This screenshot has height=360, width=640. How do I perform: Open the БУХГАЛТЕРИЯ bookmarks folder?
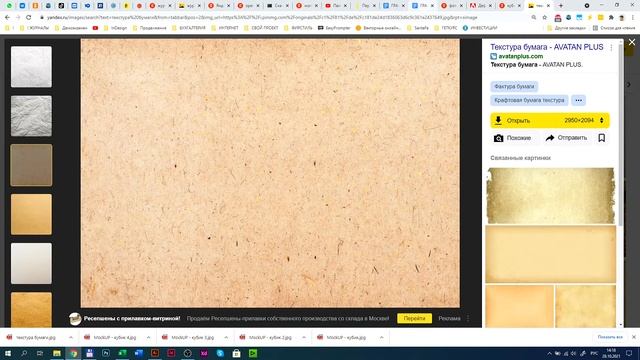click(189, 28)
